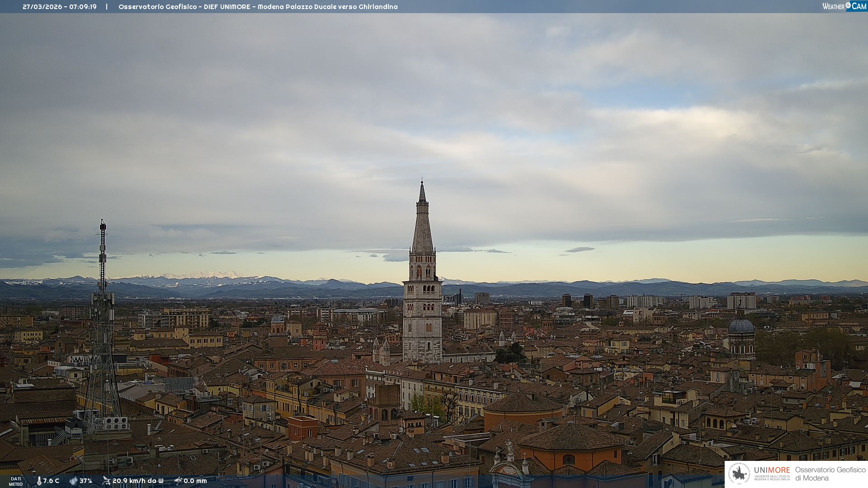Click the 7.6 C temperature reading
The height and width of the screenshot is (488, 868).
[51, 481]
